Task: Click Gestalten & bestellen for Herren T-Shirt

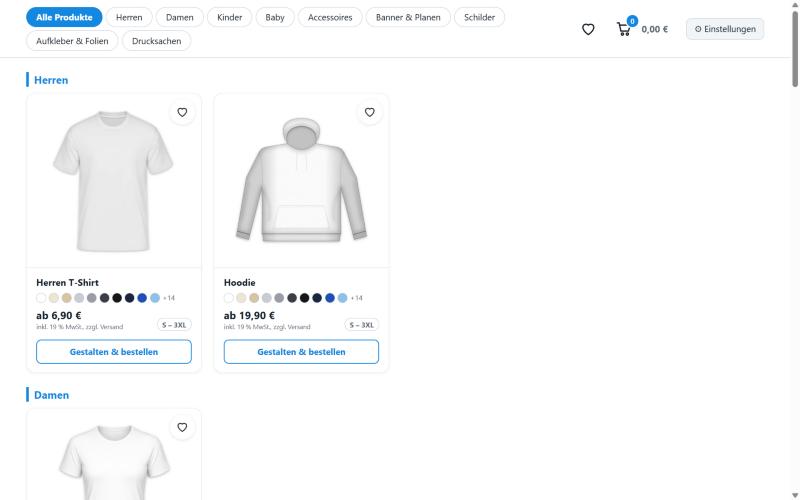Action: (x=114, y=352)
